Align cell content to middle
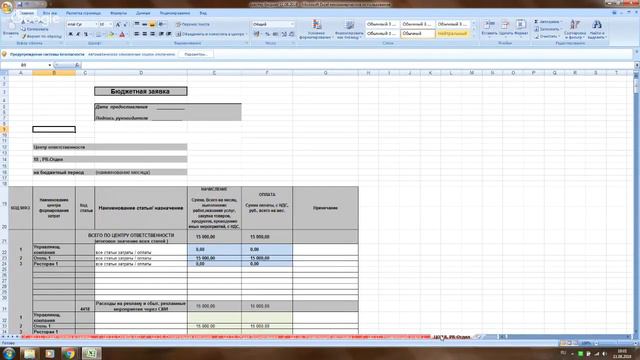Image resolution: width=640 pixels, height=360 pixels. point(144,24)
